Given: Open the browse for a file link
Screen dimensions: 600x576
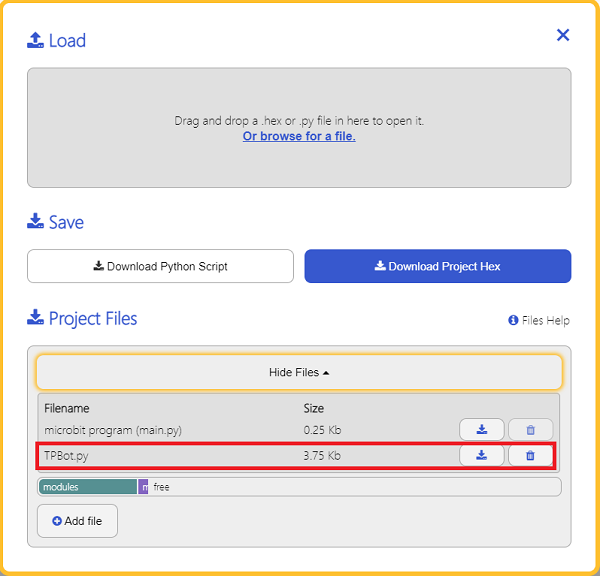Looking at the screenshot, I should [299, 136].
